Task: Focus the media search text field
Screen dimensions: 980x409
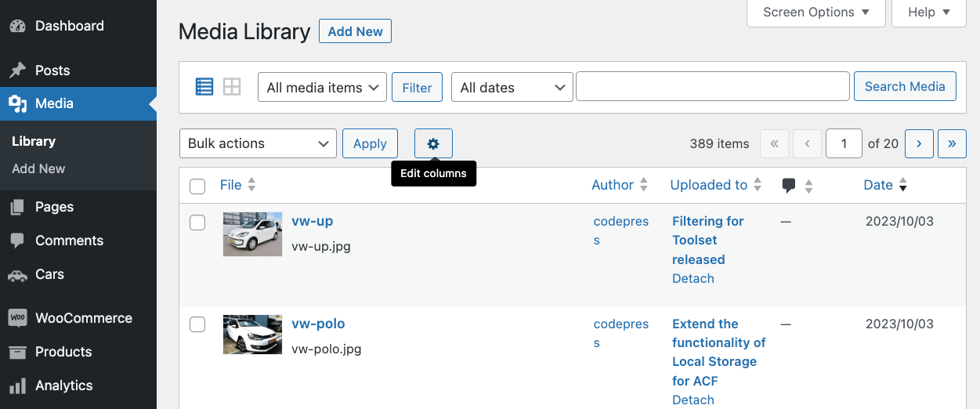Action: (x=712, y=87)
